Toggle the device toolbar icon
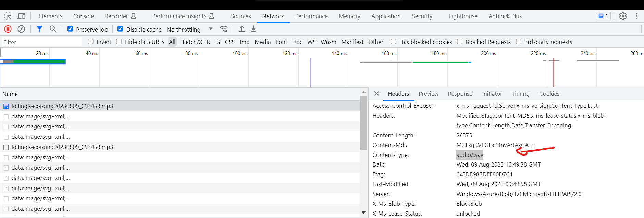 (x=22, y=16)
